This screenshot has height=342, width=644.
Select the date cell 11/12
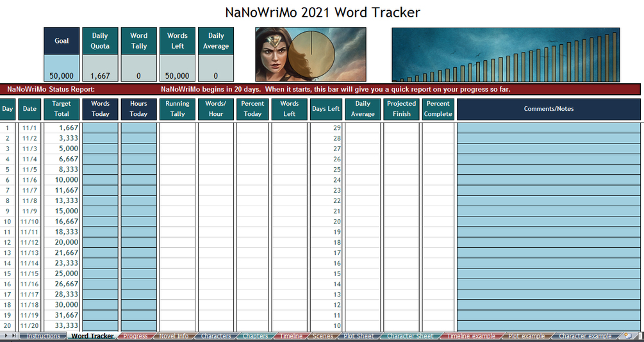pos(29,243)
